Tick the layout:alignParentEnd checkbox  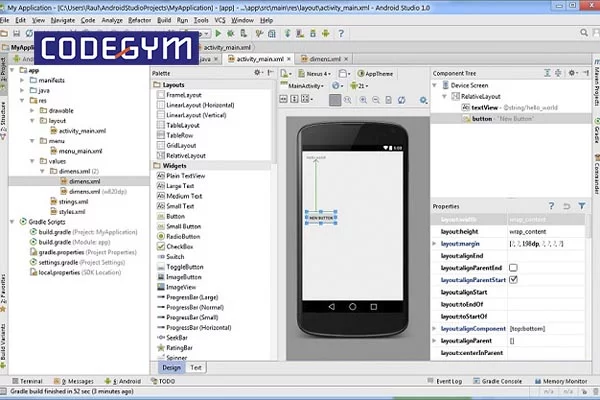pos(513,267)
